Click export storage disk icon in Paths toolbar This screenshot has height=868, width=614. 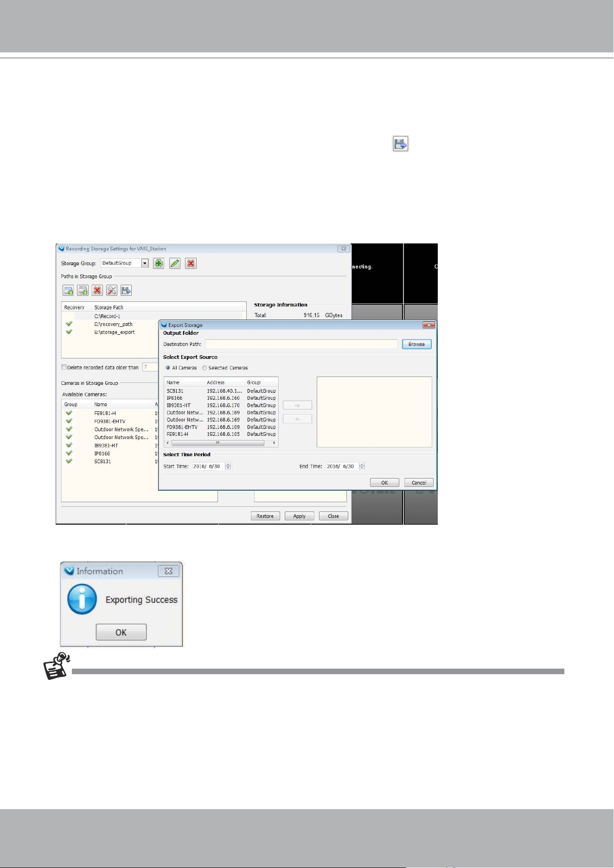pos(126,291)
